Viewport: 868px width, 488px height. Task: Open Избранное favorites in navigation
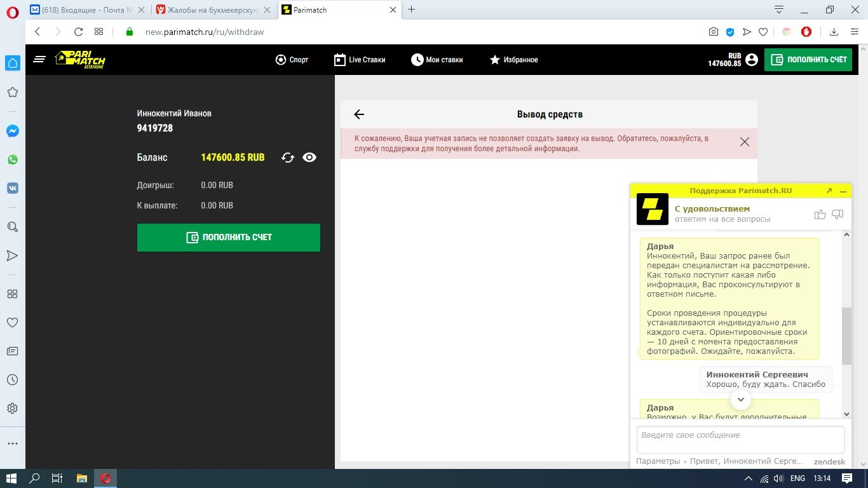coord(513,60)
